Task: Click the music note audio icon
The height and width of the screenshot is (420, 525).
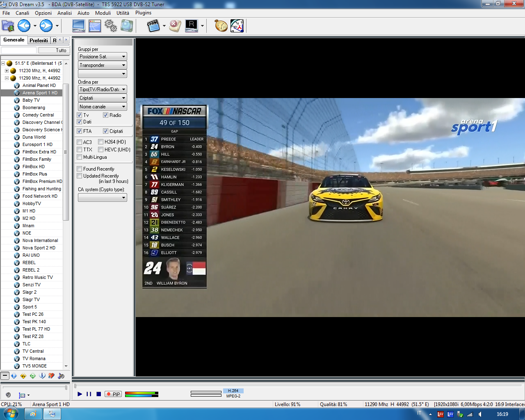Action: tap(61, 375)
